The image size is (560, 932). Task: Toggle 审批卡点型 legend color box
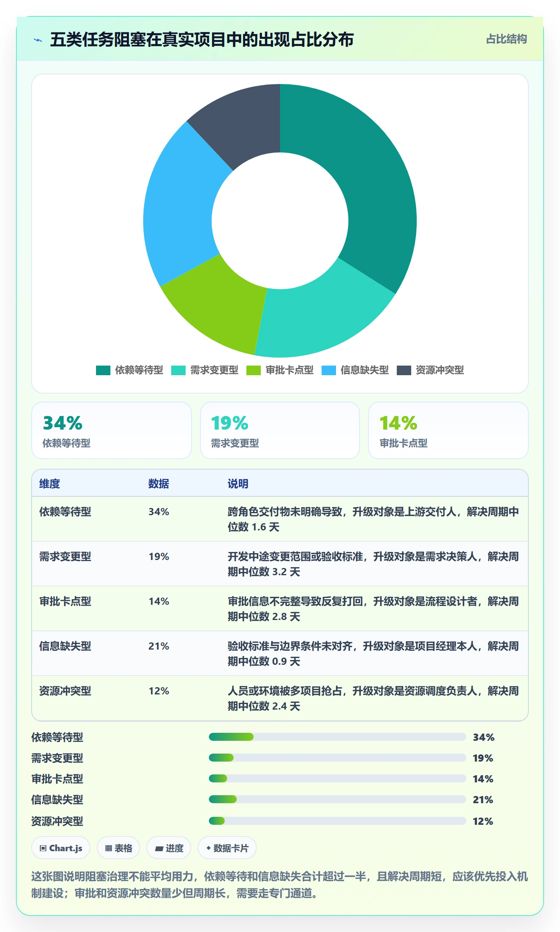coord(253,370)
